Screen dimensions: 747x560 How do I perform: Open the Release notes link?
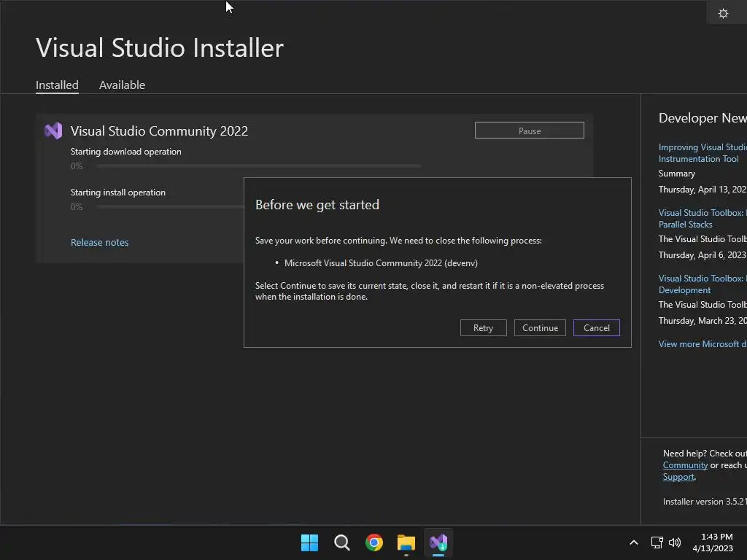pyautogui.click(x=99, y=242)
